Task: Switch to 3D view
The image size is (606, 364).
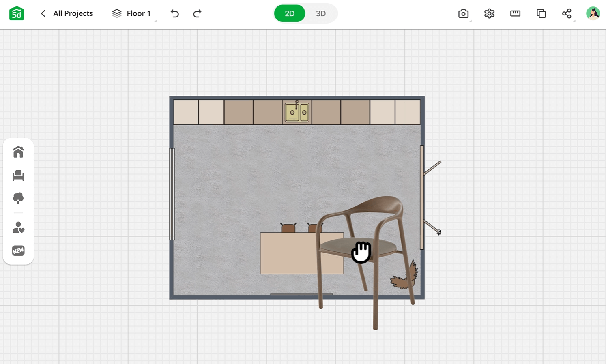Action: 321,13
